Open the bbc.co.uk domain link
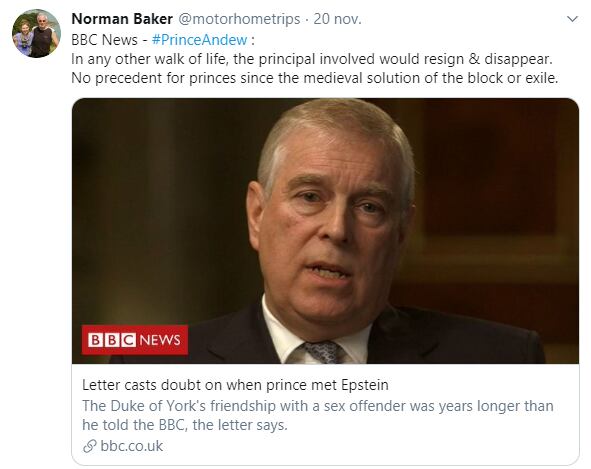591x469 pixels. coord(132,446)
